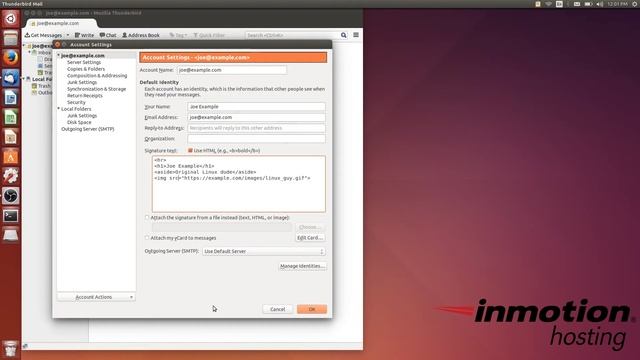Open the Get Messages dropdown arrow
This screenshot has width=640, height=360.
coord(68,35)
